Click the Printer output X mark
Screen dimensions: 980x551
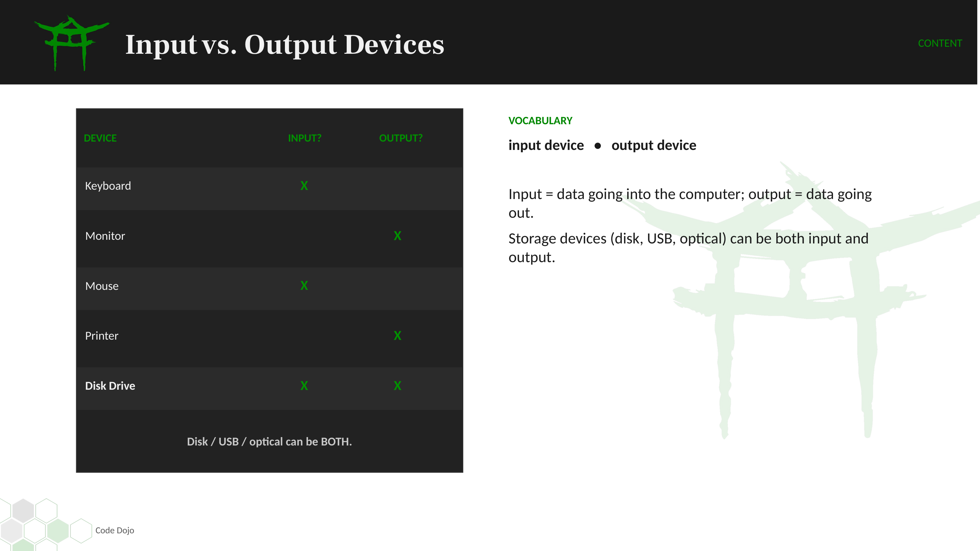[397, 335]
